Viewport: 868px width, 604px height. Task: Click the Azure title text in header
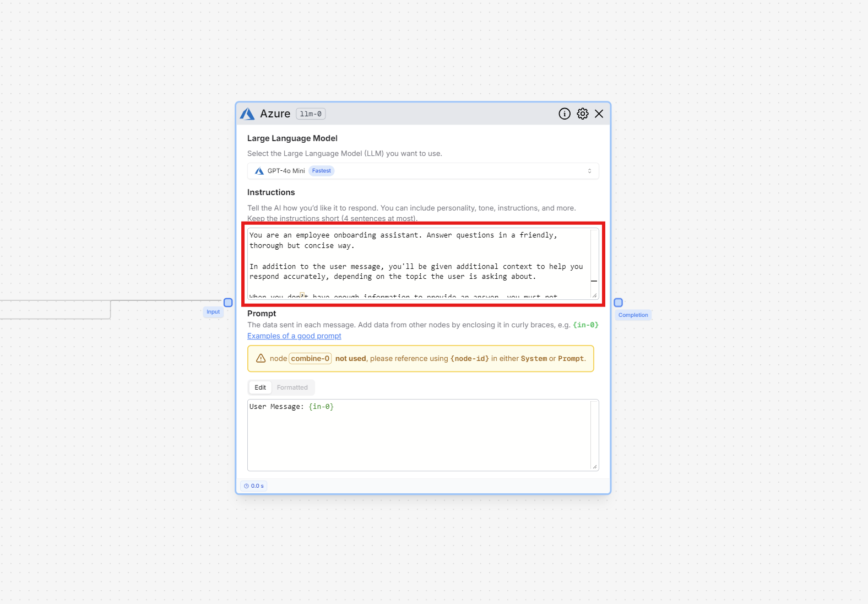[275, 114]
